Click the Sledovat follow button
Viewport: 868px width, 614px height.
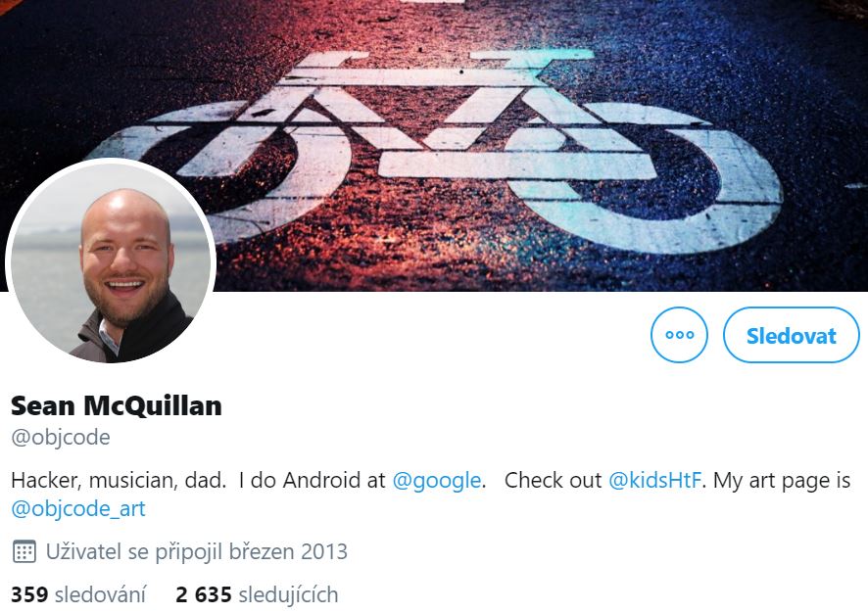(x=791, y=335)
